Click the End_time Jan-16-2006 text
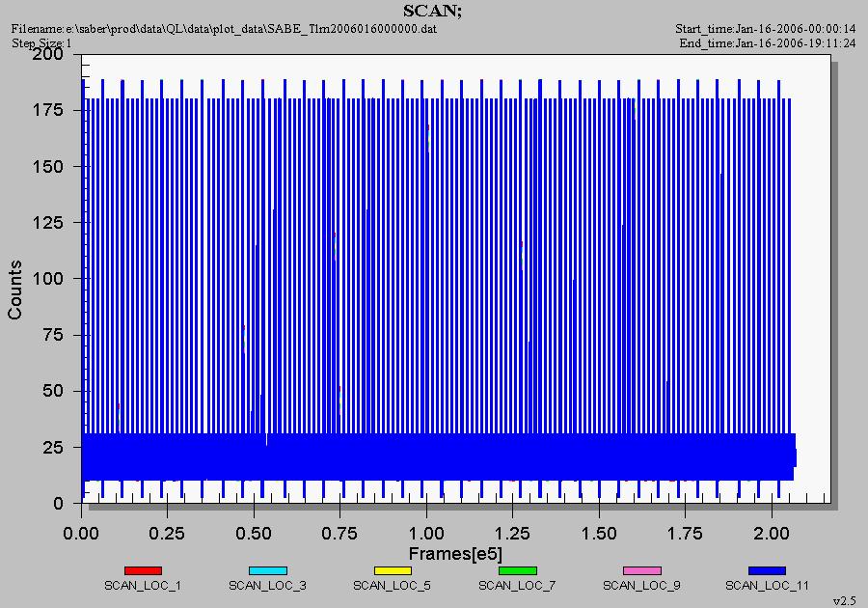This screenshot has height=608, width=868. pos(768,43)
